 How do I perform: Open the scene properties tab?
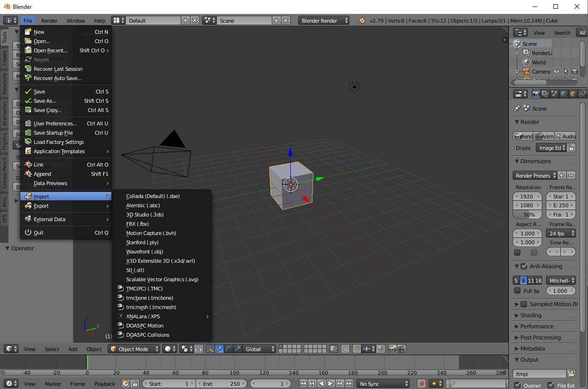(x=554, y=94)
